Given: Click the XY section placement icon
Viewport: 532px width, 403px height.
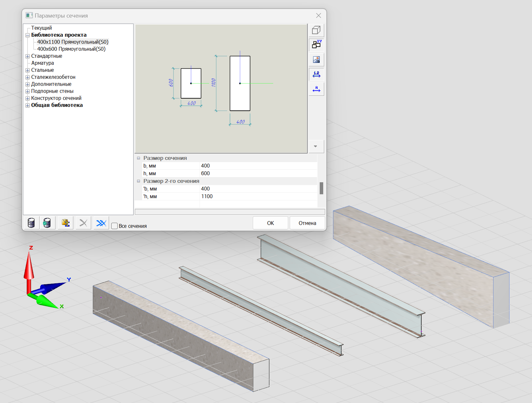Looking at the screenshot, I should [x=316, y=45].
